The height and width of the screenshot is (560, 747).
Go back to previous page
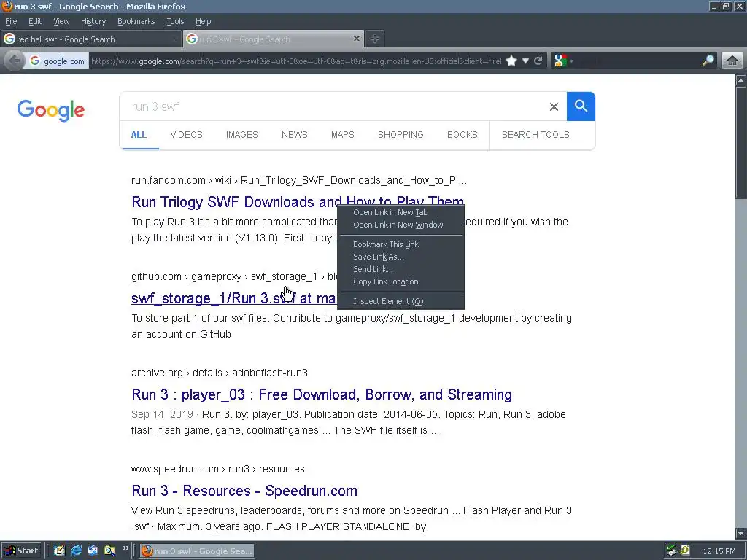click(15, 61)
